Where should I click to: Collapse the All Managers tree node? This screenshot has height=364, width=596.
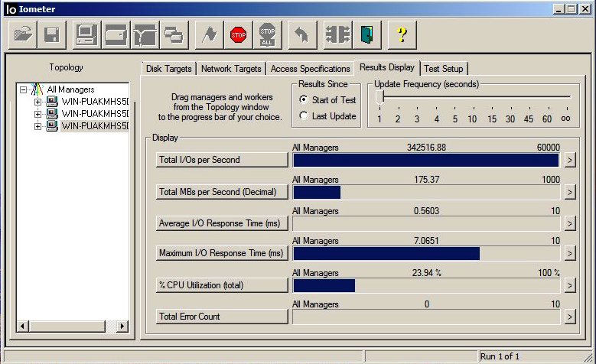[x=24, y=89]
